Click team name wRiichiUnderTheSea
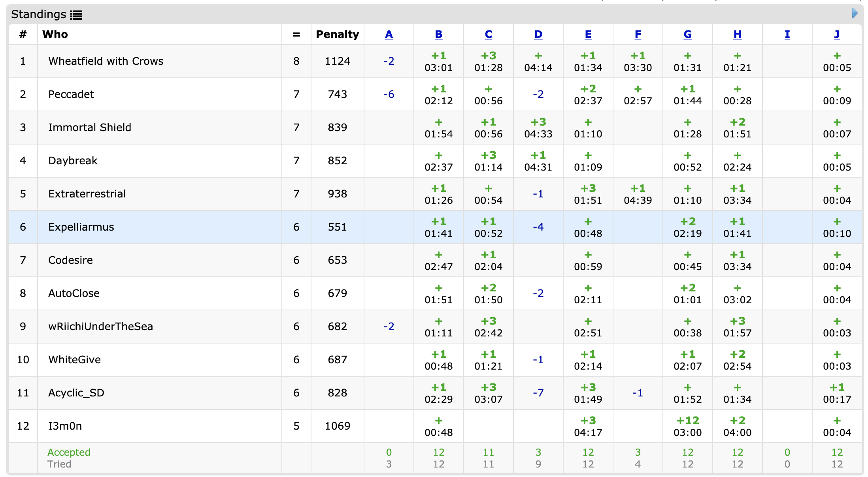Screen dimensions: 868x477 pos(100,327)
